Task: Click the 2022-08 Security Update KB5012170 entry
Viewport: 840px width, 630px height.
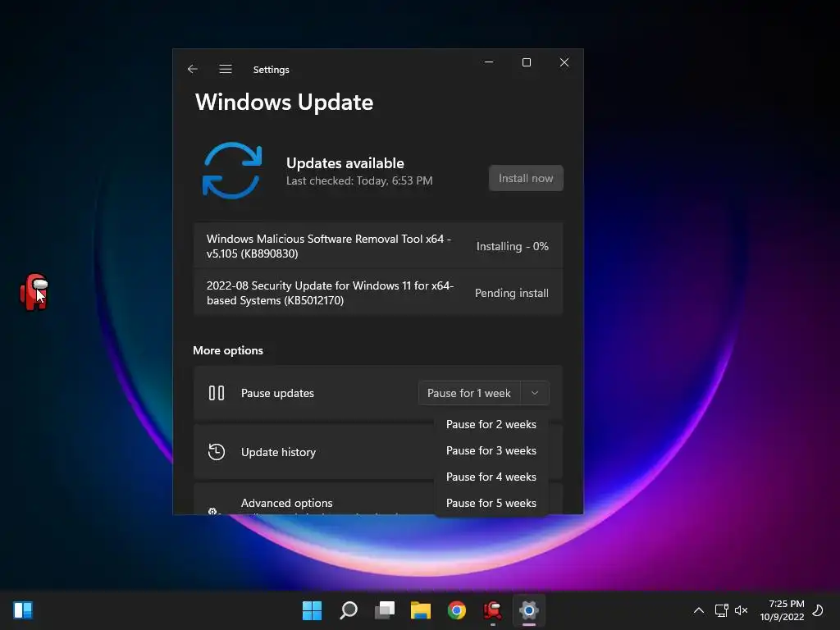Action: 378,293
